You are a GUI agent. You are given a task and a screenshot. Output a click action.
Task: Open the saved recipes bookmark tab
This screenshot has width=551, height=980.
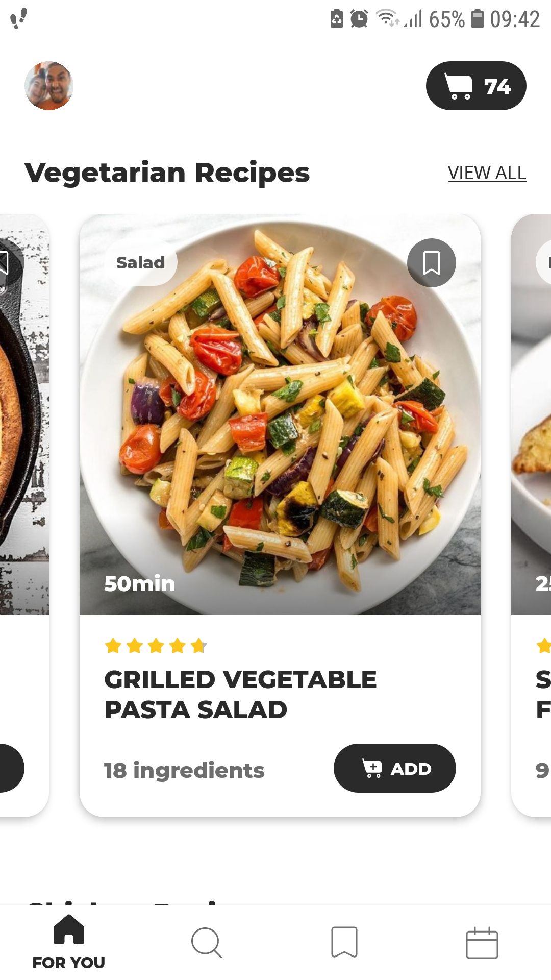[x=344, y=942]
